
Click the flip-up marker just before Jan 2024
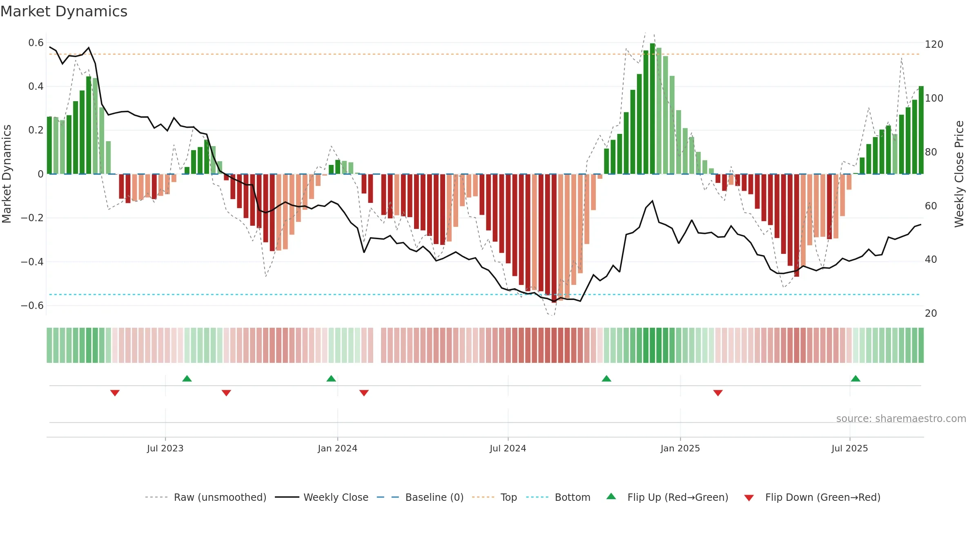(331, 378)
